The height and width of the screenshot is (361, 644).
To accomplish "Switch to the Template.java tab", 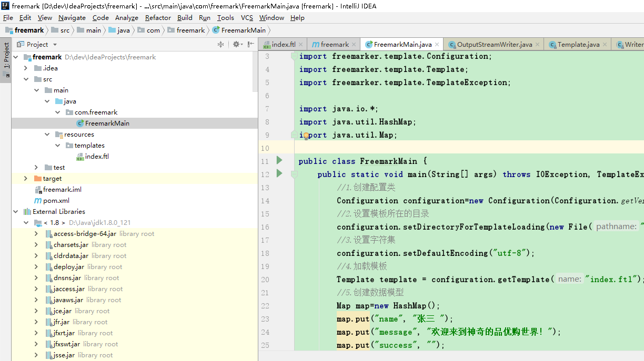I will (578, 45).
